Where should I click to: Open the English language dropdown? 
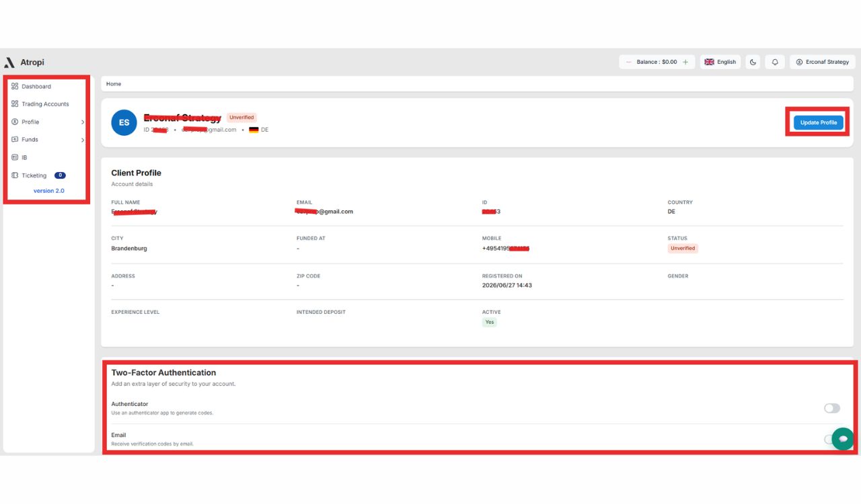point(720,62)
